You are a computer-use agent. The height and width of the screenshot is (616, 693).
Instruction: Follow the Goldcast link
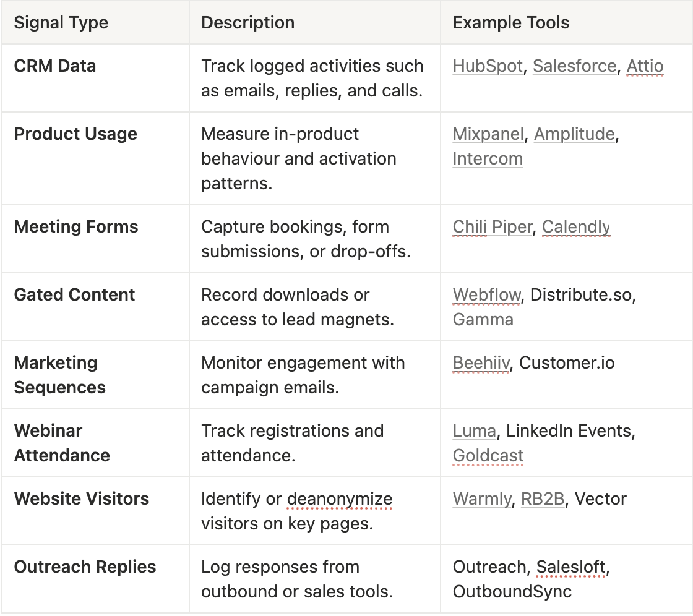pos(488,456)
